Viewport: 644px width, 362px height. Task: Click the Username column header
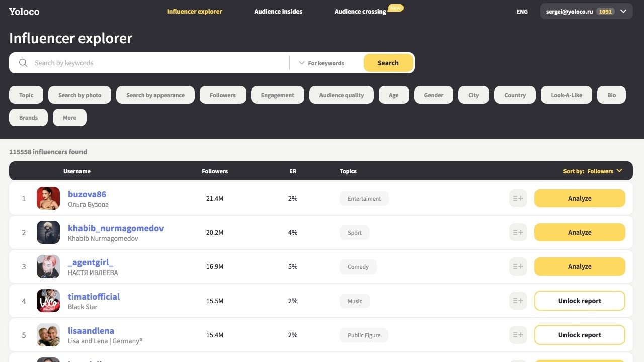click(77, 171)
